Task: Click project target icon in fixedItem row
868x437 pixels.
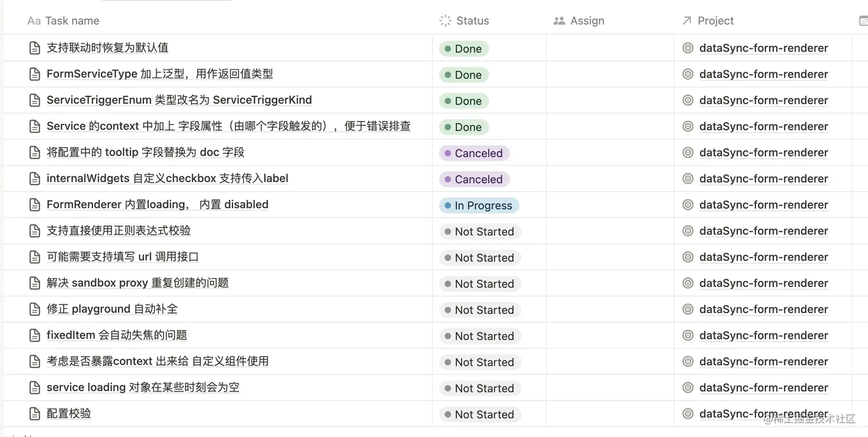Action: point(688,335)
